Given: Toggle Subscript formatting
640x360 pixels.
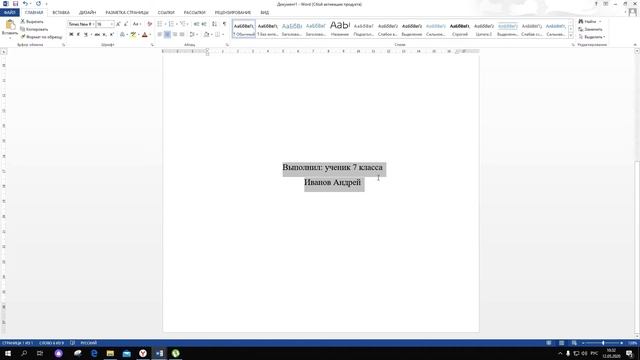Looking at the screenshot, I should [104, 34].
